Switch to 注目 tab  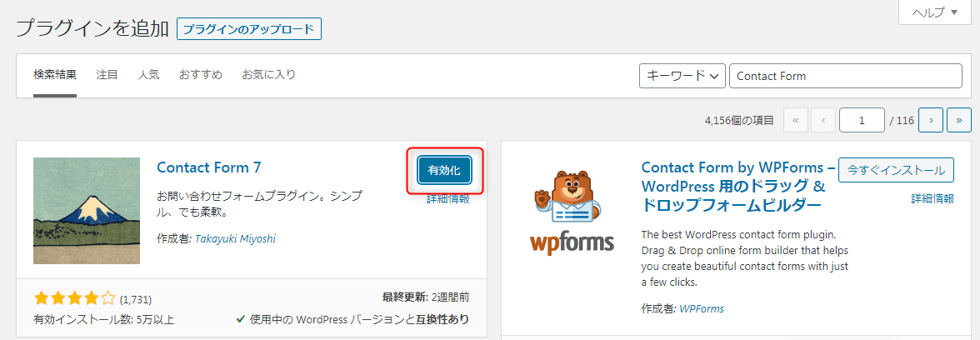(107, 75)
